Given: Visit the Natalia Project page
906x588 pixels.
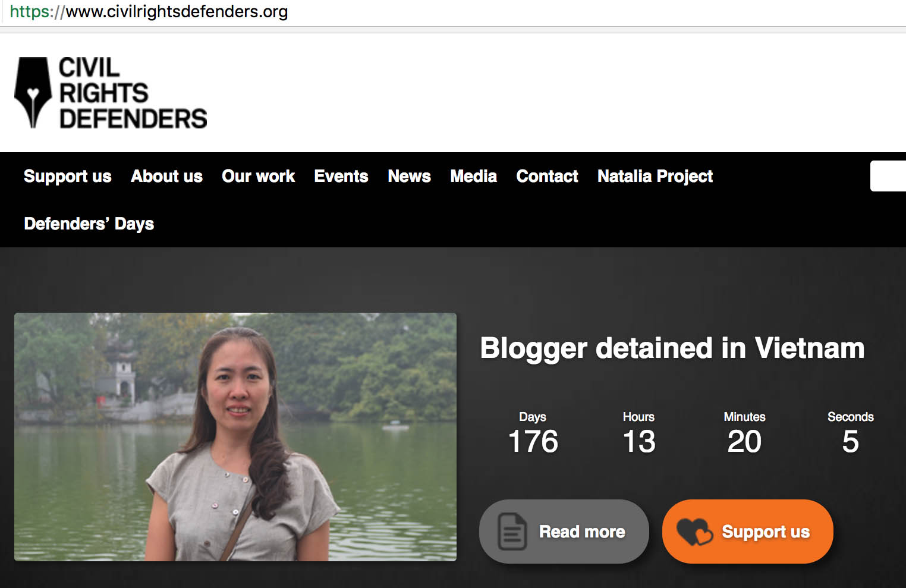Looking at the screenshot, I should coord(655,177).
